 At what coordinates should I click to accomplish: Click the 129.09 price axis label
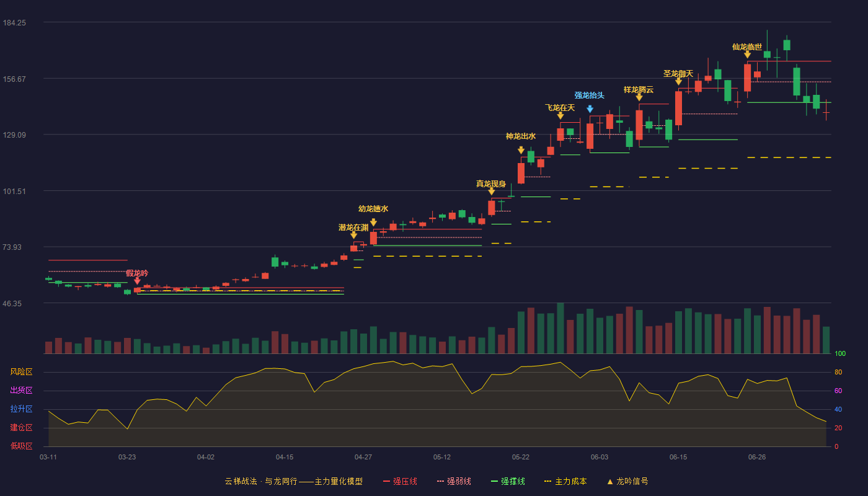pyautogui.click(x=14, y=135)
